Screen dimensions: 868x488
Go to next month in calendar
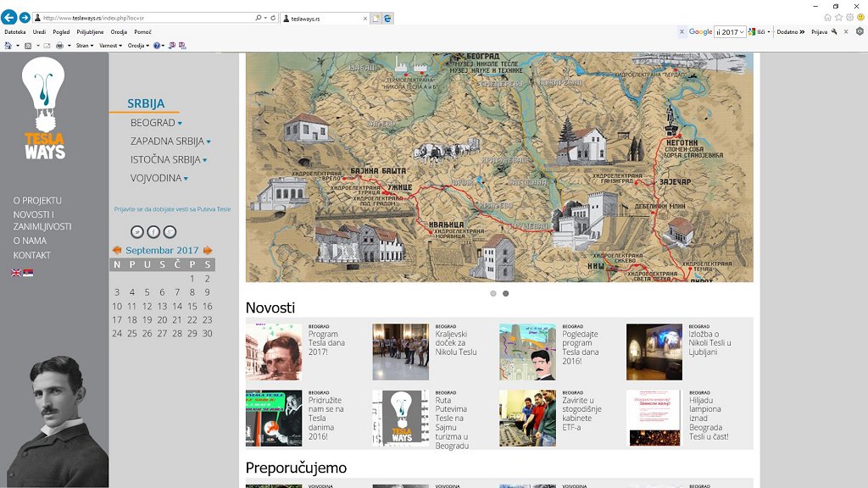click(x=208, y=251)
